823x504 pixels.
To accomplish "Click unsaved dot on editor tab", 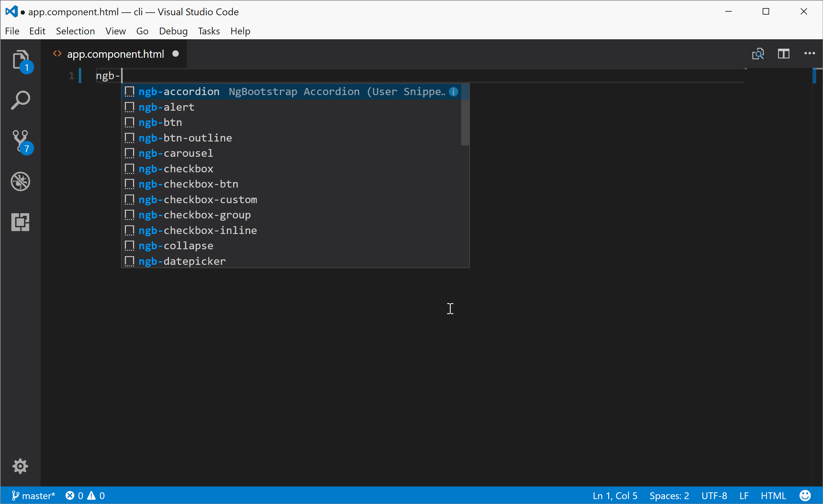I will tap(176, 54).
